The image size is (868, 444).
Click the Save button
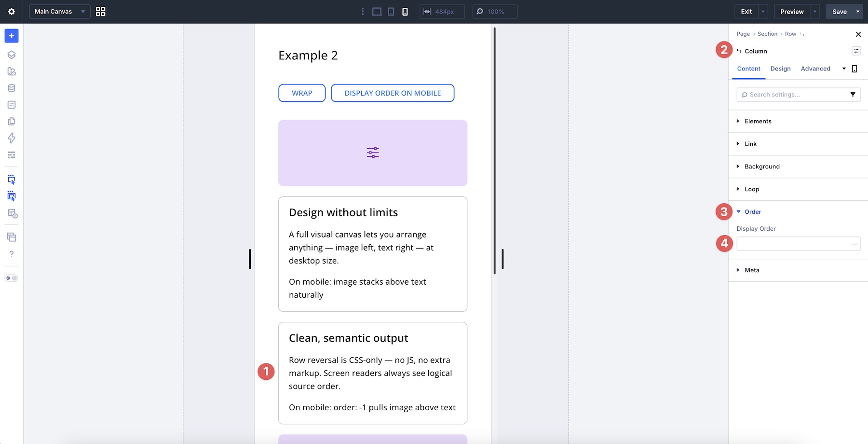coord(840,12)
